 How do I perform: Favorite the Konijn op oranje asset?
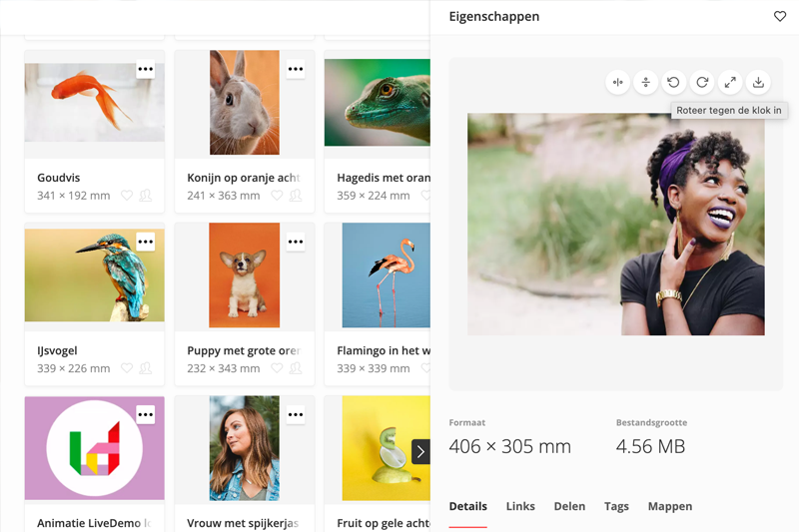(x=277, y=196)
